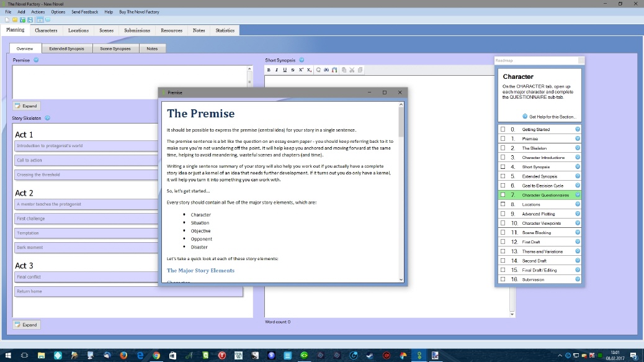Screen dimensions: 644x362
Task: Check the Getting Started roadmap checkbox
Action: click(503, 129)
